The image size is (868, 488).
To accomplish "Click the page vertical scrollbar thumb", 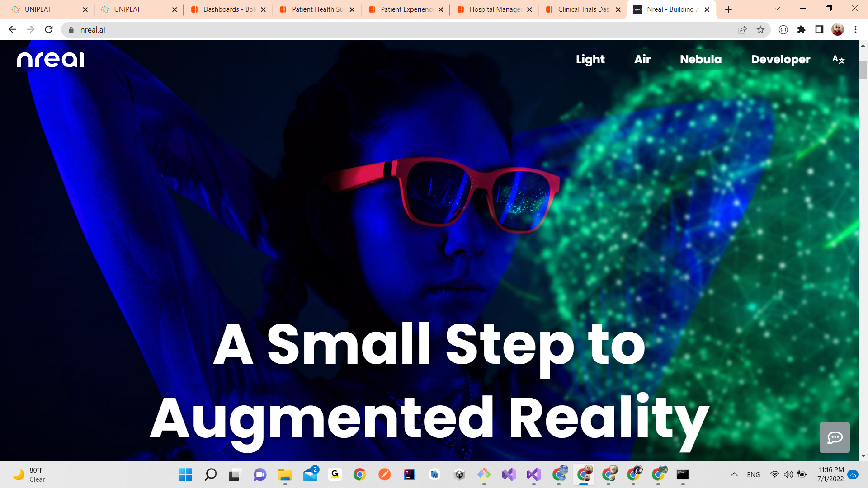I will pos(863,70).
